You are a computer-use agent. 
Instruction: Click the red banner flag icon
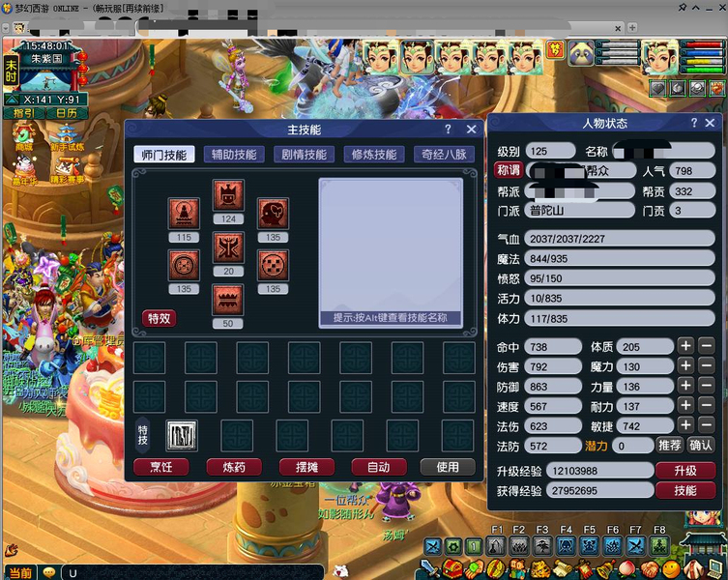pos(584,568)
